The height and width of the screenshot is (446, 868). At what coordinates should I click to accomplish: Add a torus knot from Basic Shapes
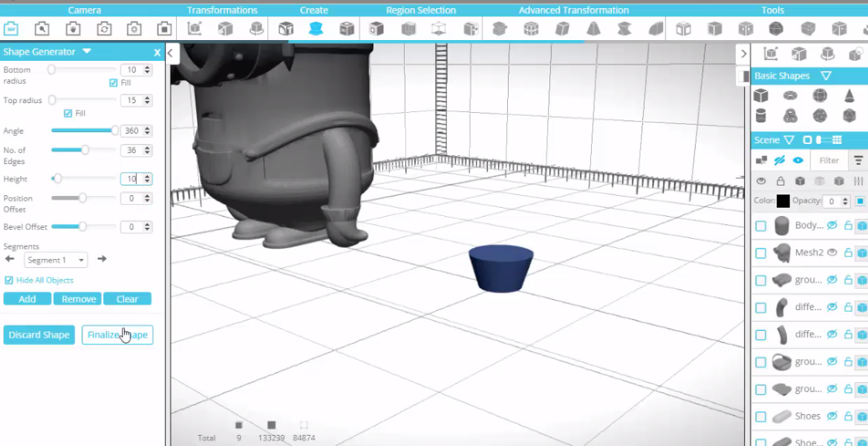click(x=790, y=116)
